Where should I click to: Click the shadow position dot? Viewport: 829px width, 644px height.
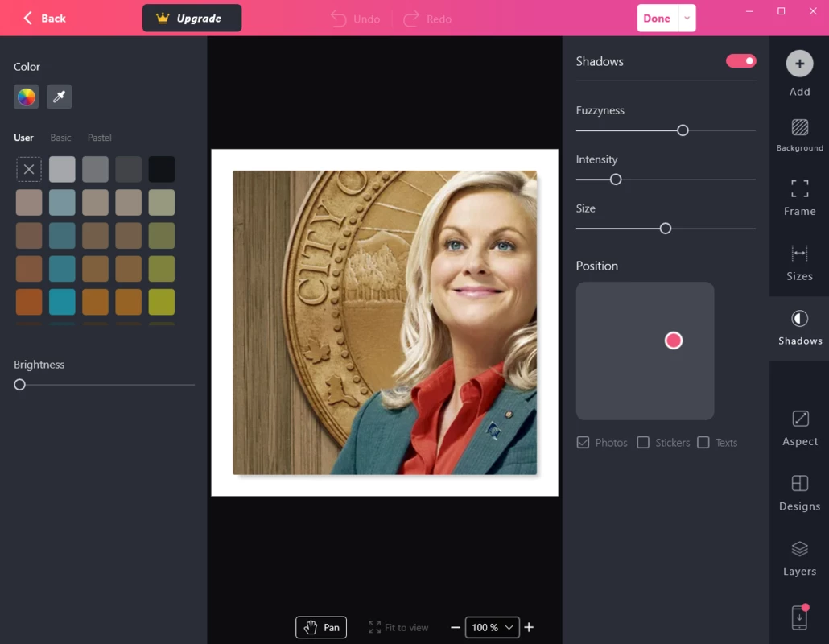click(x=674, y=341)
